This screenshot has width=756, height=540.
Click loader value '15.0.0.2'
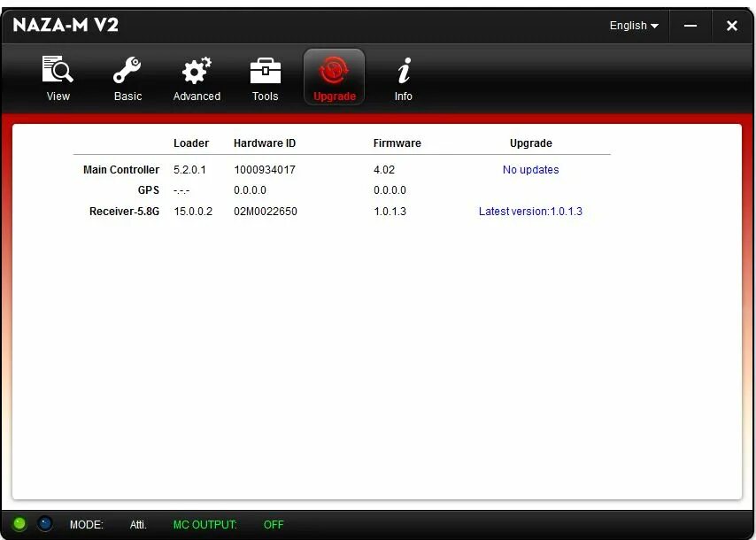point(193,212)
